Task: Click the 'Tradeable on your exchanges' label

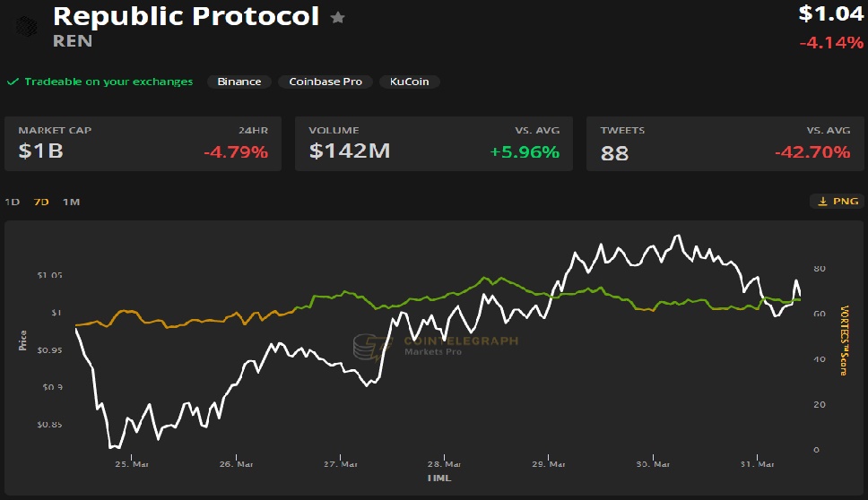Action: pos(108,82)
